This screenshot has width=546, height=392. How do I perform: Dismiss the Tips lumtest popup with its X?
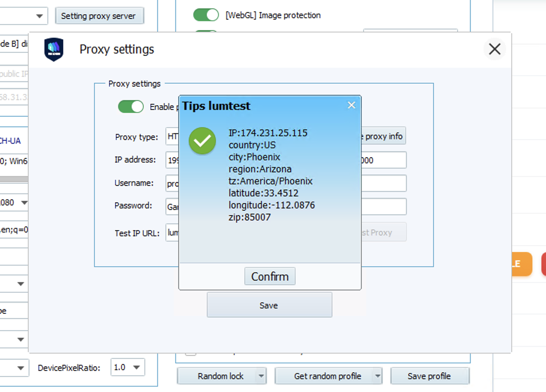click(351, 105)
